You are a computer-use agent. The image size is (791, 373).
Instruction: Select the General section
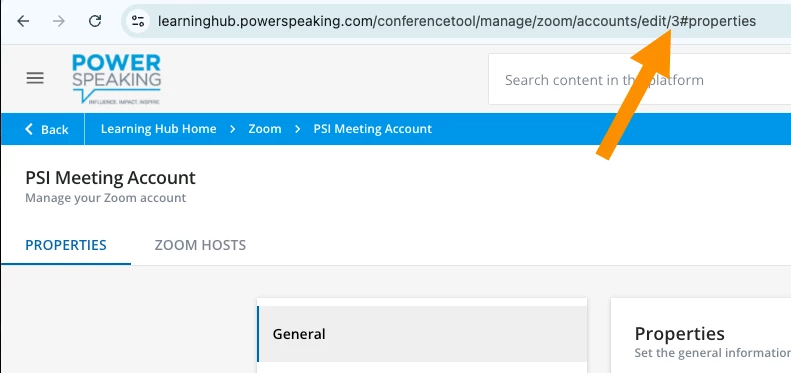click(x=422, y=334)
